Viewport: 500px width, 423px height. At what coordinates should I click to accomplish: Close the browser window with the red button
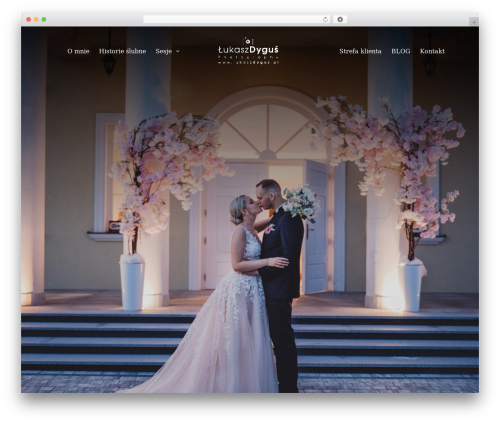[x=29, y=19]
